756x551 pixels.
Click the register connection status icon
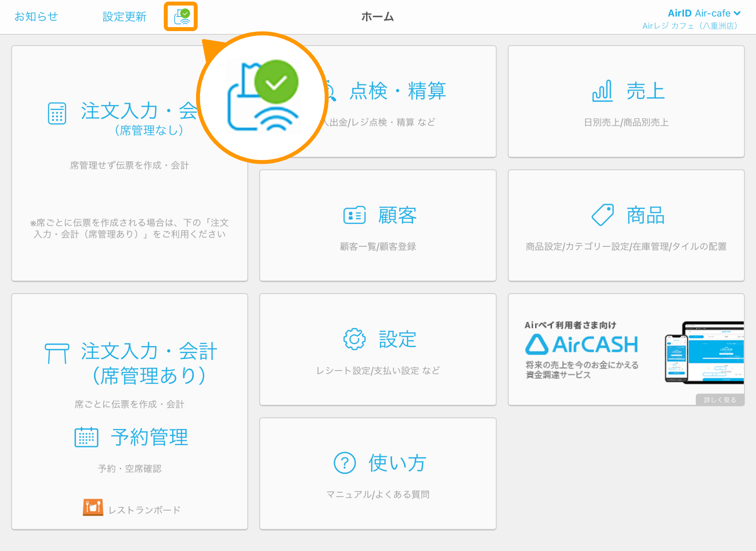tap(181, 17)
